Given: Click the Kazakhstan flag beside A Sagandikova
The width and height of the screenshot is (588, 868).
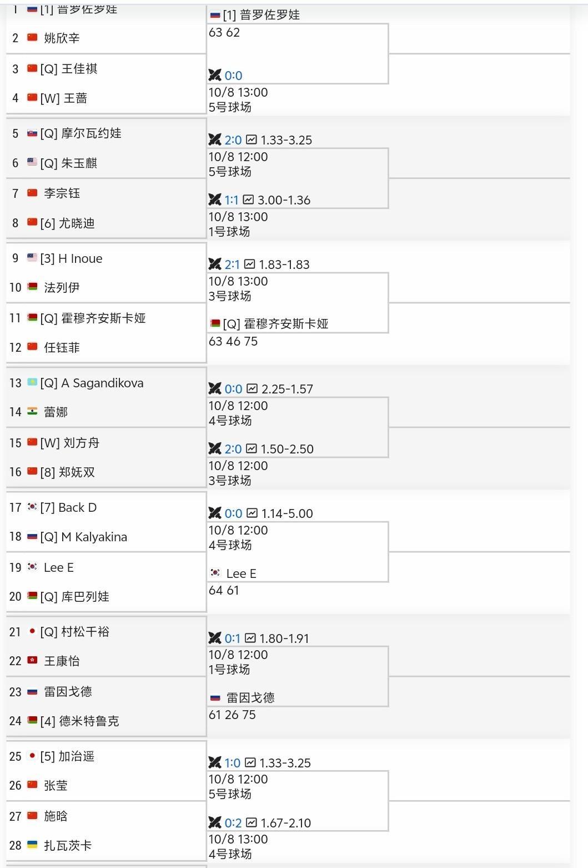Looking at the screenshot, I should point(32,383).
